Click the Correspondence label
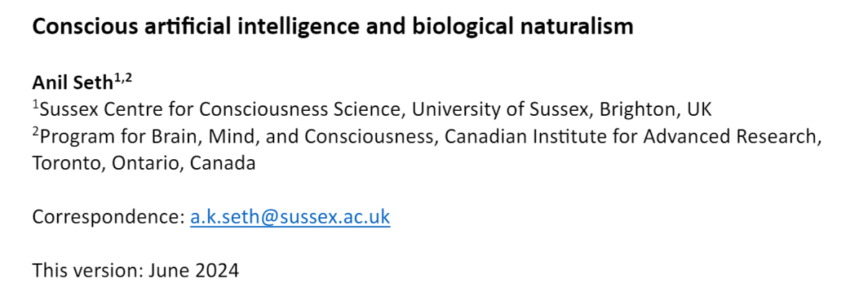The height and width of the screenshot is (292, 868). point(108,217)
